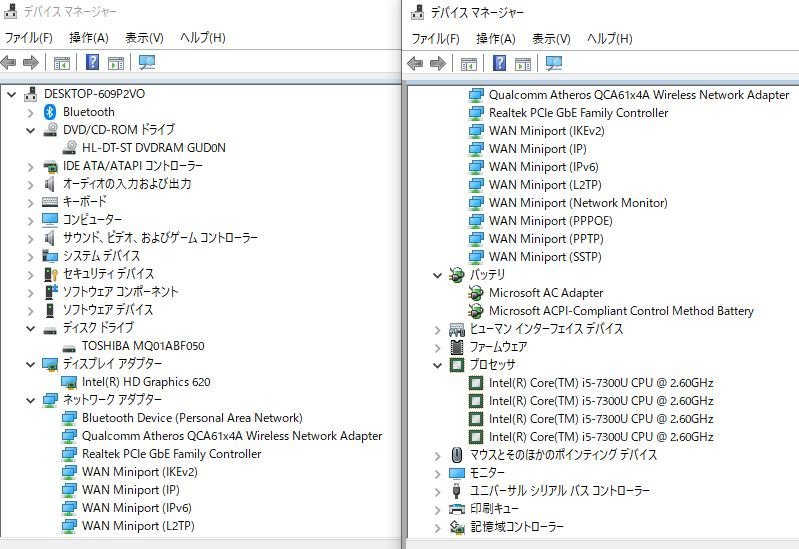This screenshot has height=549, width=799.
Task: Collapse the ディスク ドライブ category
Action: (31, 329)
